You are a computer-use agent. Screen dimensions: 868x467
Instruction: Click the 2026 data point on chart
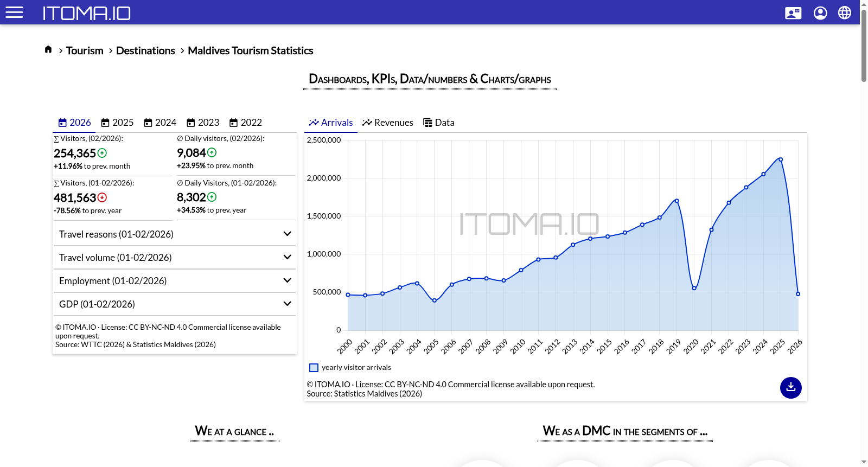[x=798, y=294]
